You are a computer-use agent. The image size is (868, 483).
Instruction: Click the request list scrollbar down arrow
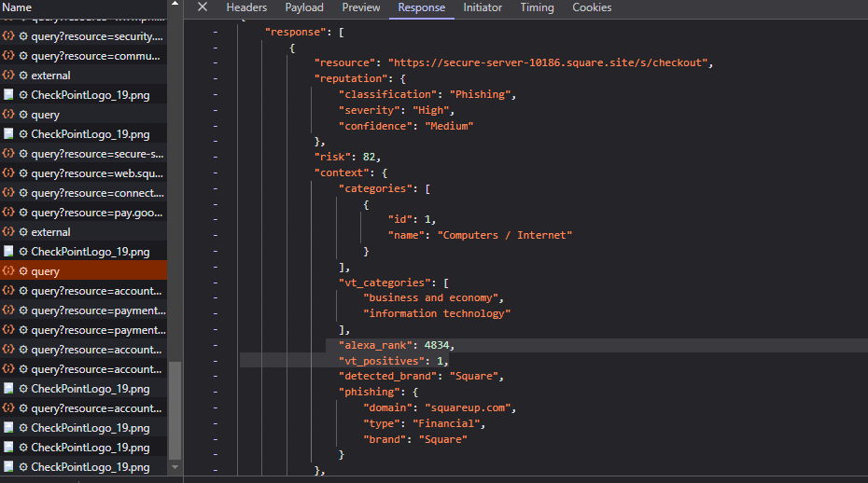point(175,466)
